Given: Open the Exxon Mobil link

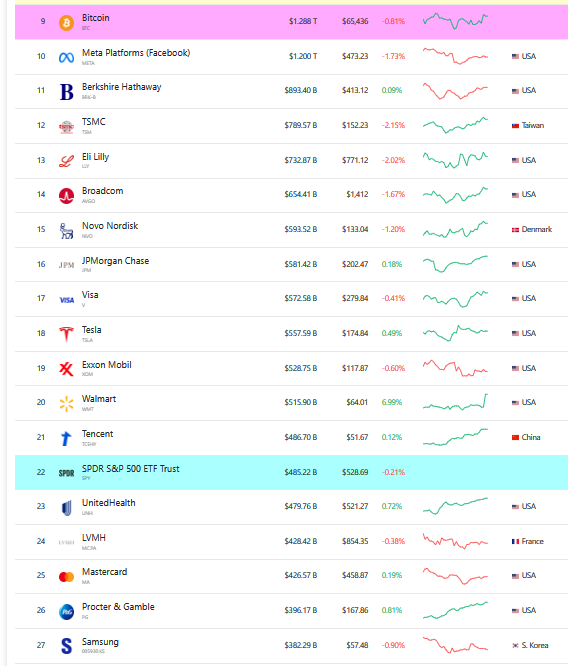Looking at the screenshot, I should click(107, 365).
